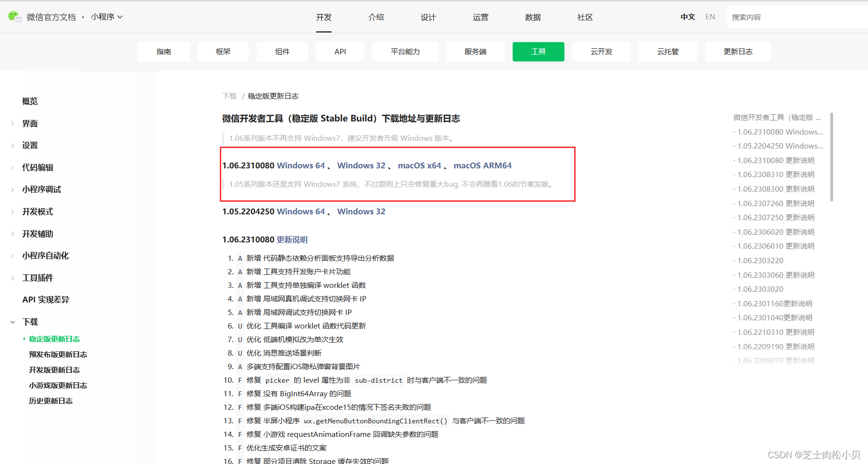
Task: Open the 开发 top navigation tab
Action: (x=324, y=17)
